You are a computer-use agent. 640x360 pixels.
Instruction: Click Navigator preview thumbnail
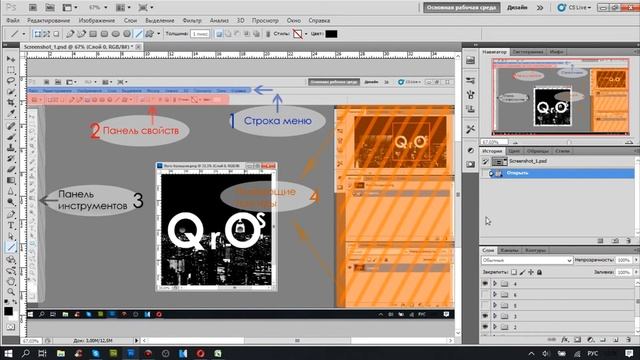tap(560, 97)
